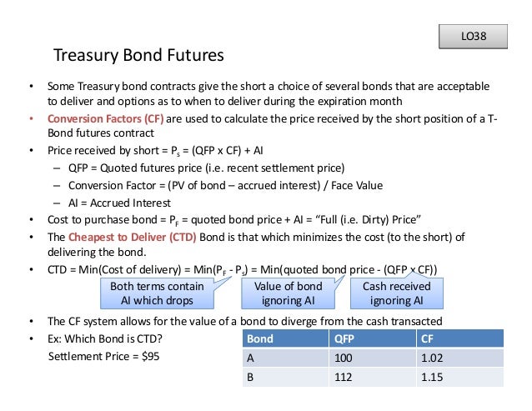Viewport: 532px width, 411px height.
Task: Select the 'Value of bond ignoring AI' callout
Action: (x=288, y=293)
